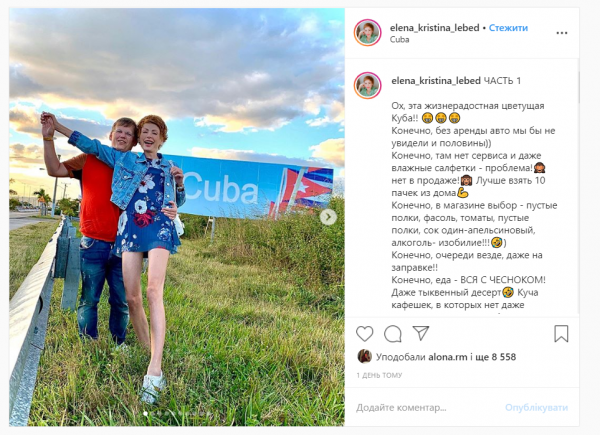
Task: Select carousel pagination dots under photo
Action: 177,414
